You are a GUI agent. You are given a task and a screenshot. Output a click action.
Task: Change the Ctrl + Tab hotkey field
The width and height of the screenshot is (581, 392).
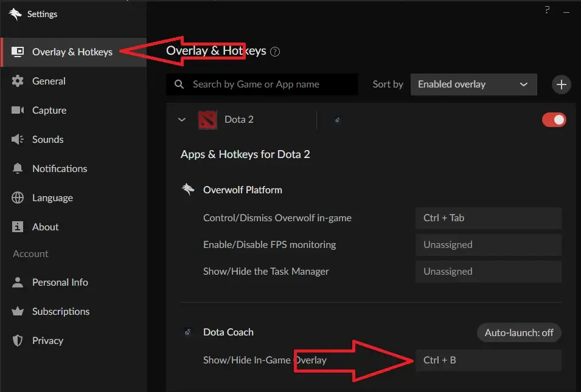point(488,218)
